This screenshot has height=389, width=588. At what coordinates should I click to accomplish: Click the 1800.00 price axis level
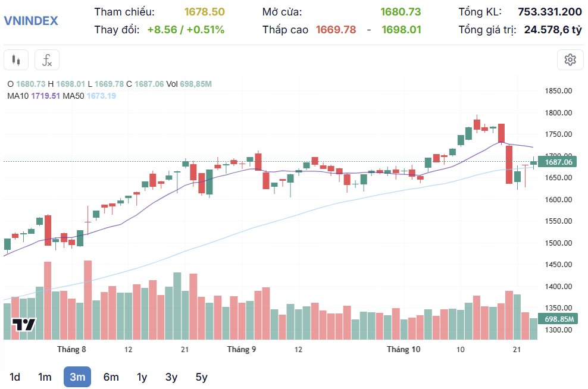[x=558, y=113]
